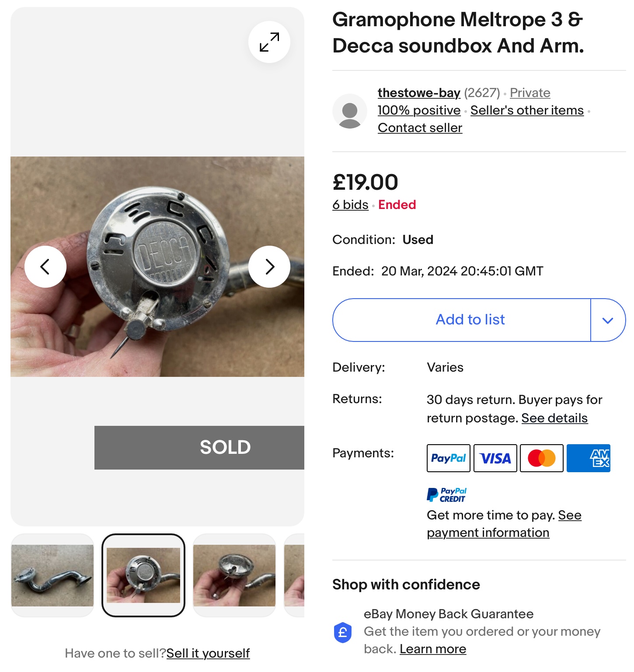Click the Visa payment icon
634x672 pixels.
[495, 458]
